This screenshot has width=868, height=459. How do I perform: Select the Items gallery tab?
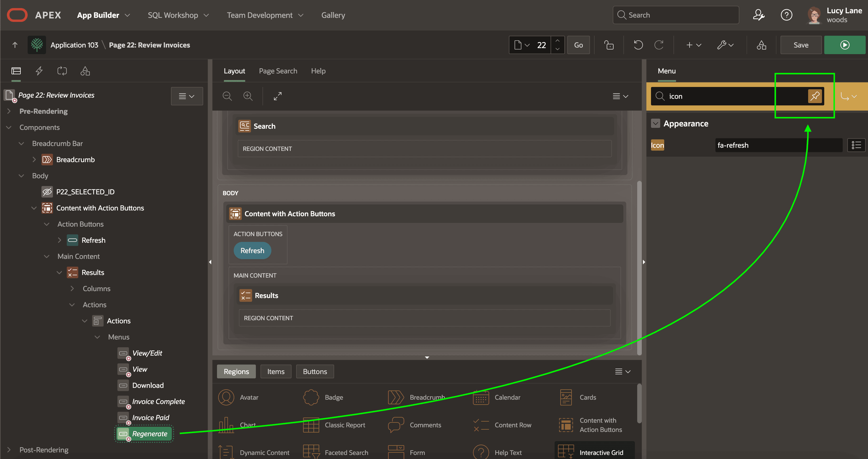point(276,371)
